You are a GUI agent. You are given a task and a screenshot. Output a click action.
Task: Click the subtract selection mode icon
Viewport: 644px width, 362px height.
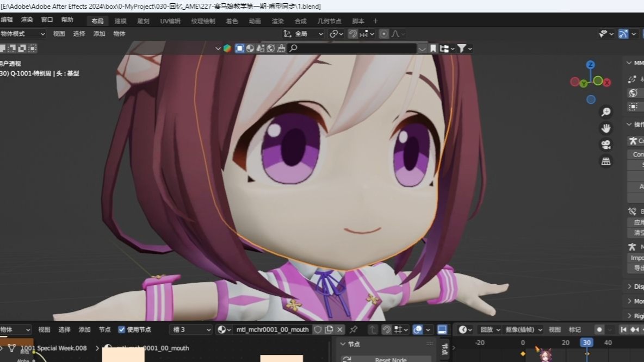pyautogui.click(x=22, y=48)
